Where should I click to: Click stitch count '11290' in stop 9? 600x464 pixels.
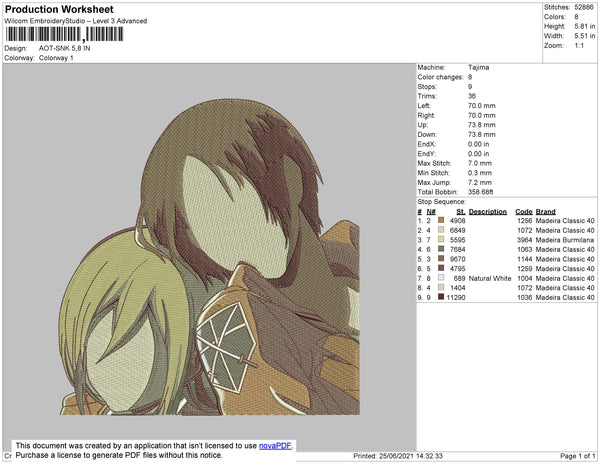click(x=456, y=297)
